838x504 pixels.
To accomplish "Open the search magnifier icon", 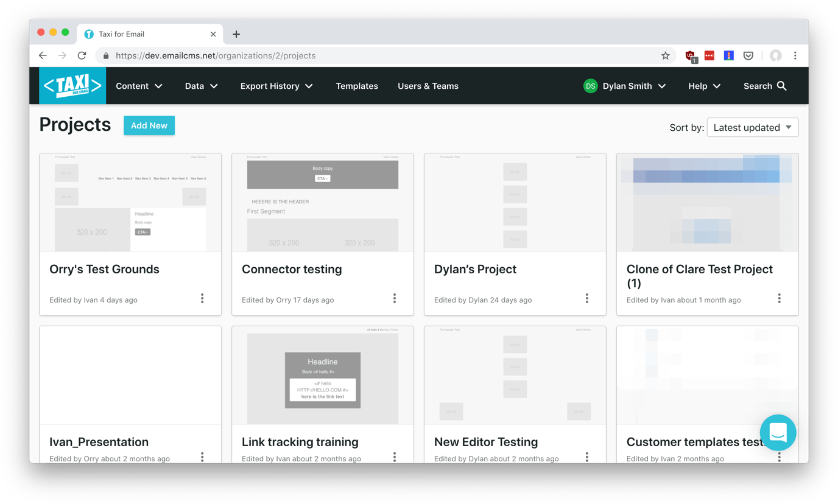I will [x=782, y=86].
